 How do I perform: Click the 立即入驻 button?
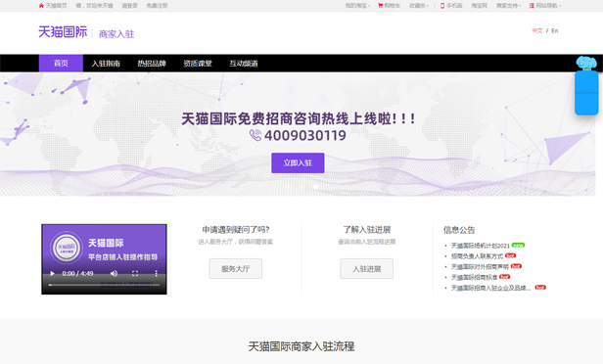(298, 163)
